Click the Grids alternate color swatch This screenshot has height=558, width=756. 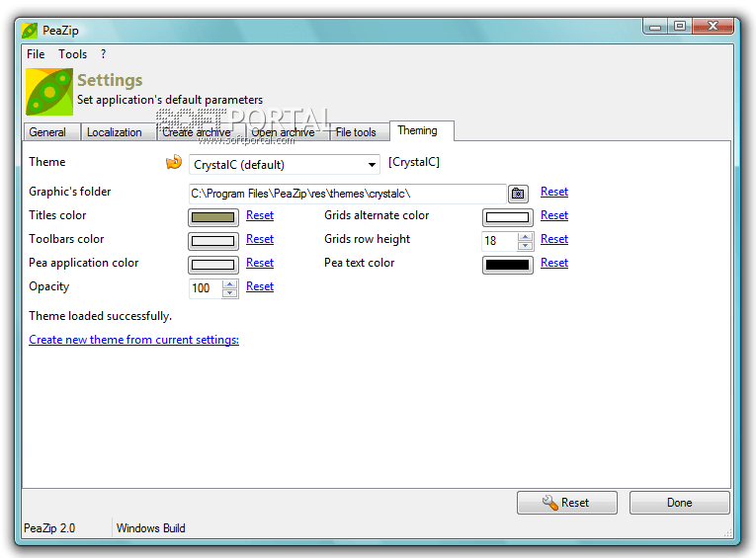coord(508,217)
